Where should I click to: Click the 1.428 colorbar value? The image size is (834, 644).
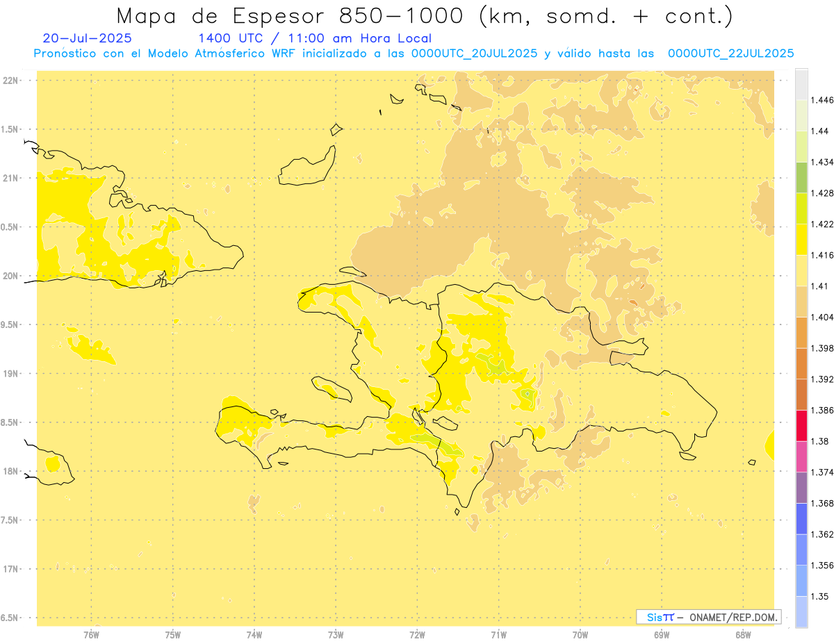click(821, 193)
